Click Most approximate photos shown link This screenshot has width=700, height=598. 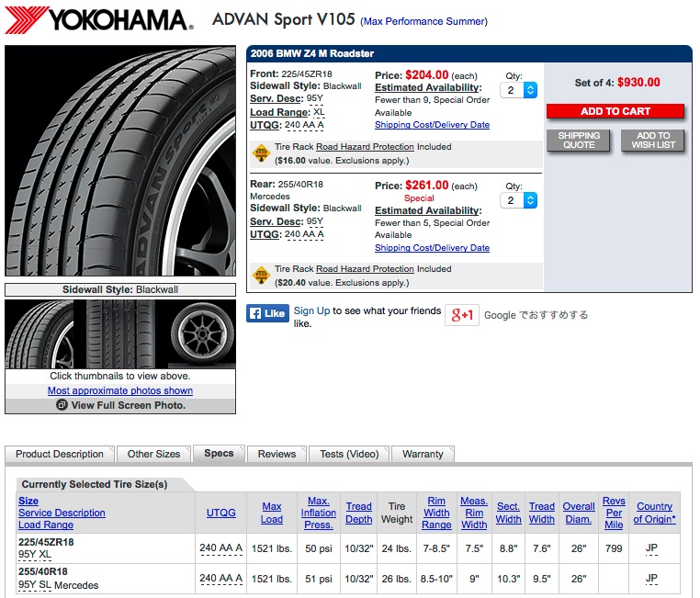tap(120, 390)
